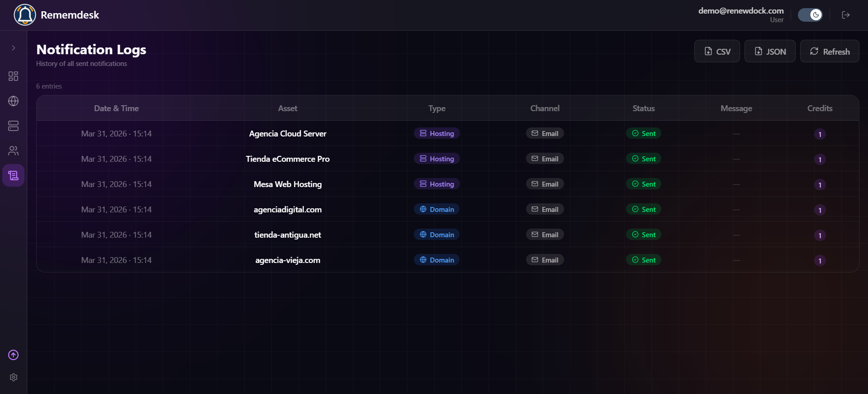Select the Agencia Cloud Server row
The width and height of the screenshot is (868, 394).
pyautogui.click(x=448, y=133)
